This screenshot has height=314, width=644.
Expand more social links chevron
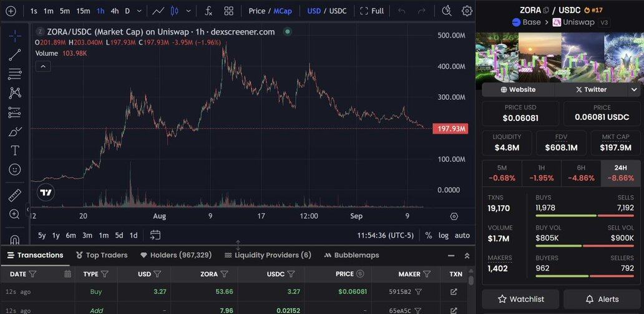[633, 90]
